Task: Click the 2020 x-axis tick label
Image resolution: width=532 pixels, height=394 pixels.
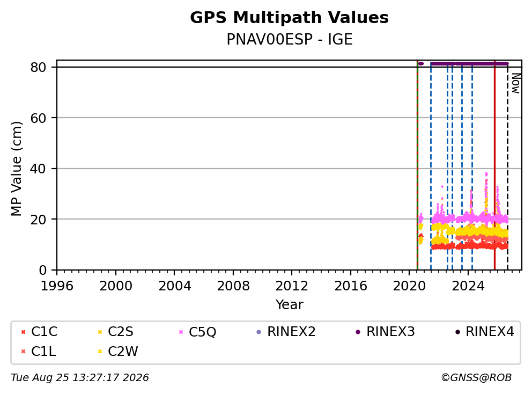Action: tap(409, 286)
